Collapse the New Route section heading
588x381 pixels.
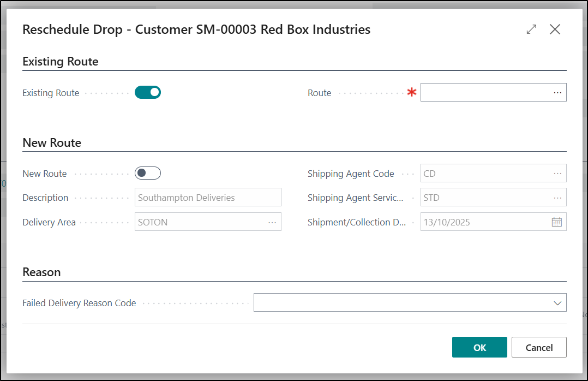point(52,143)
